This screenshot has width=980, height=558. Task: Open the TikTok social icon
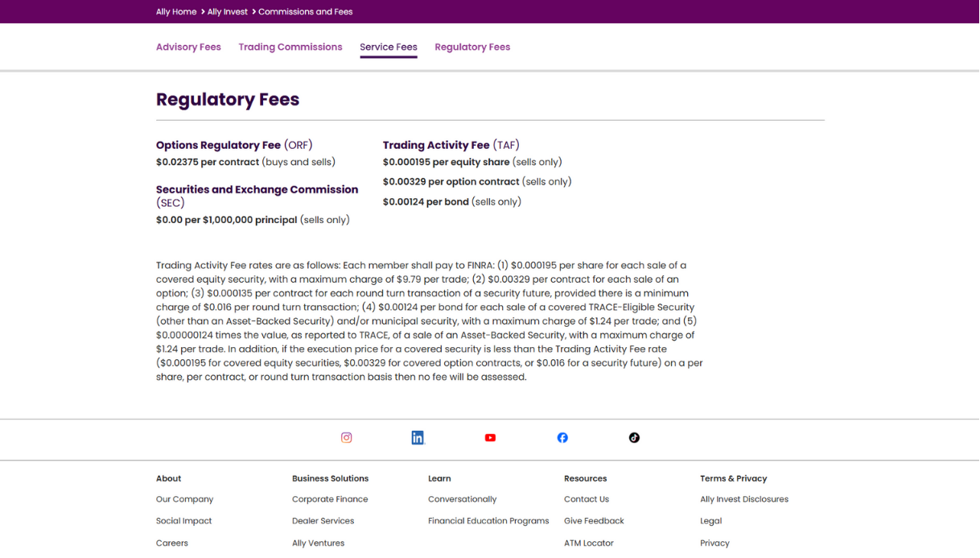pos(634,438)
